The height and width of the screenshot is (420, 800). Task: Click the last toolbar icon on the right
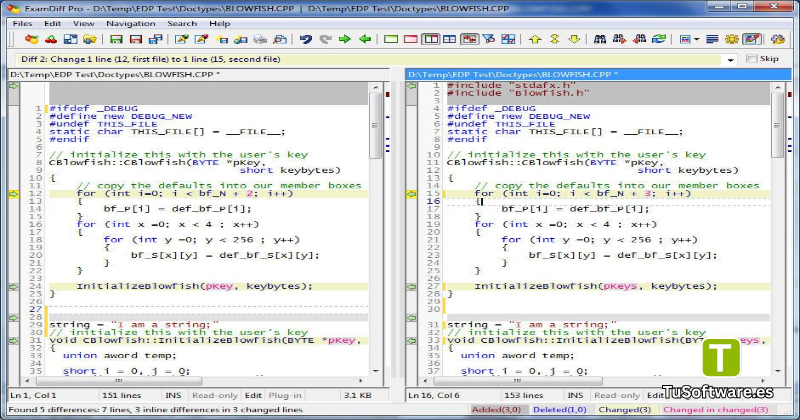pos(778,39)
